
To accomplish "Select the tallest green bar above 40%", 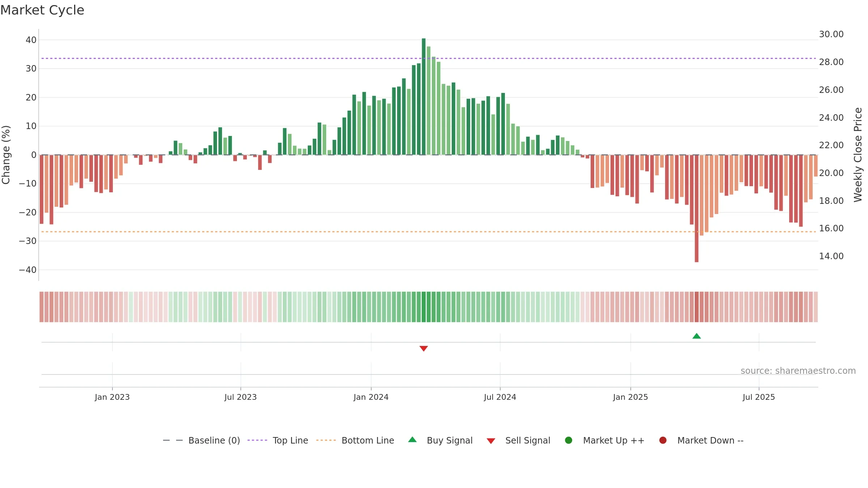I will coord(424,97).
